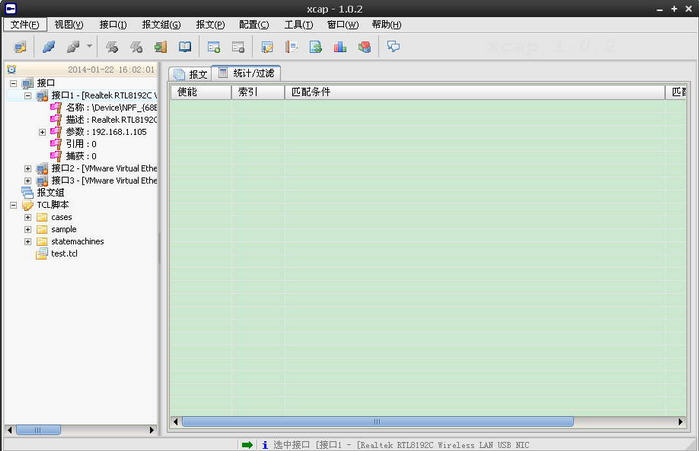Click the first toolbar icon on left
This screenshot has width=699, height=451.
[x=20, y=46]
